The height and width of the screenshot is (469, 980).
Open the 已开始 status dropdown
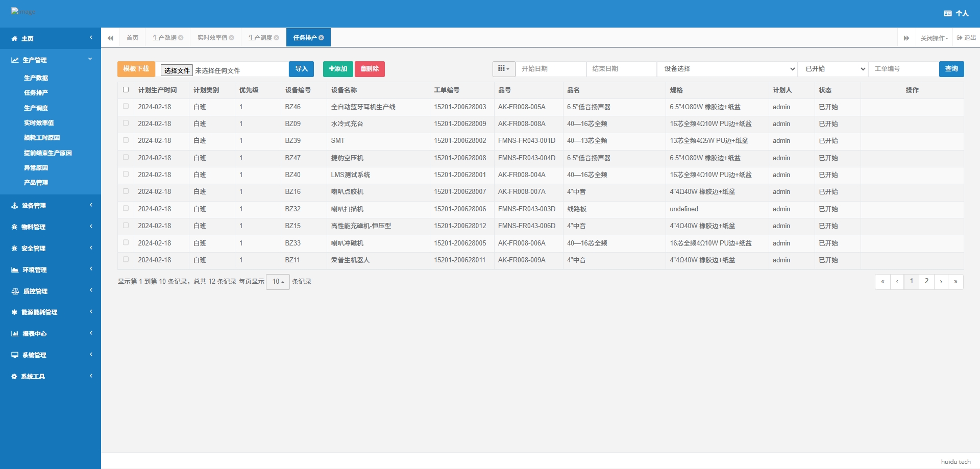(834, 69)
